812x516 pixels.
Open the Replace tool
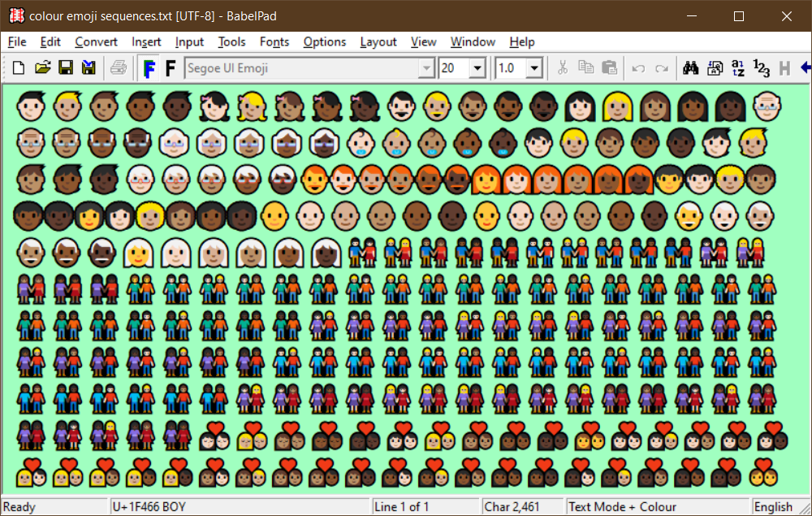715,68
